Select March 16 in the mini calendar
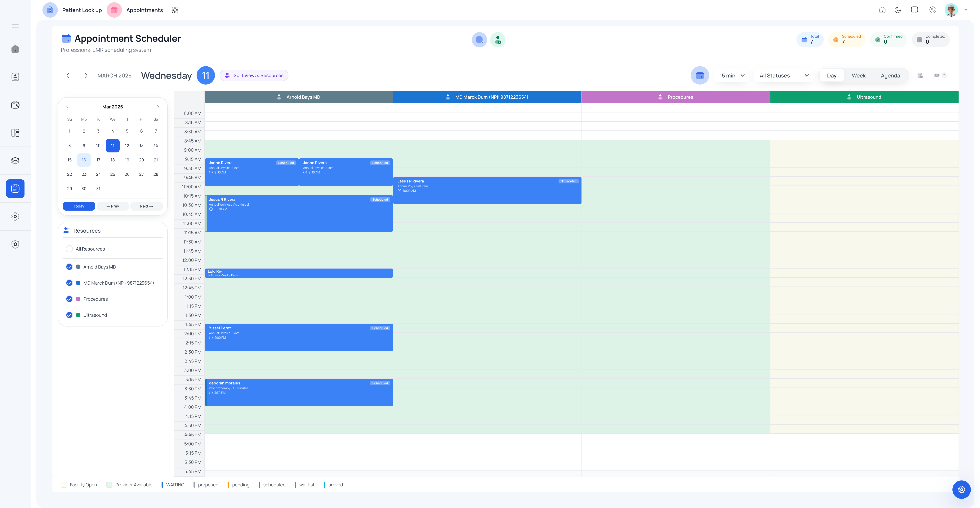 pyautogui.click(x=84, y=160)
